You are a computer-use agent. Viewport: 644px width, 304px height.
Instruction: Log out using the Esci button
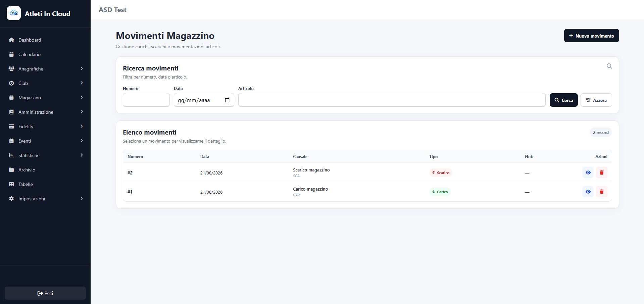(45, 293)
